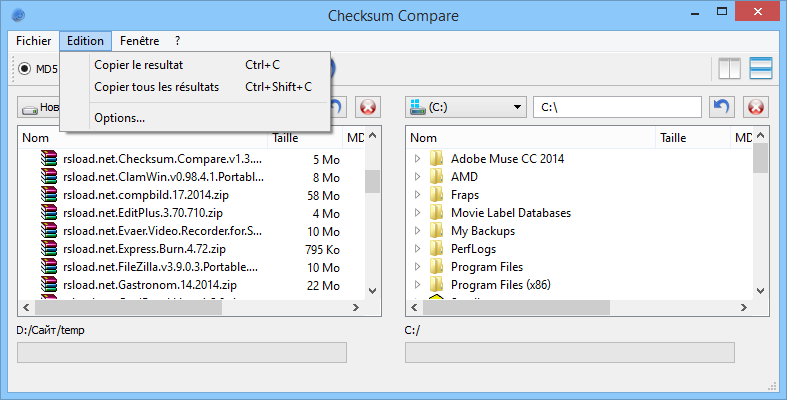This screenshot has height=400, width=787.
Task: Click left panel horizontal scrollbar thumb
Action: (x=128, y=308)
